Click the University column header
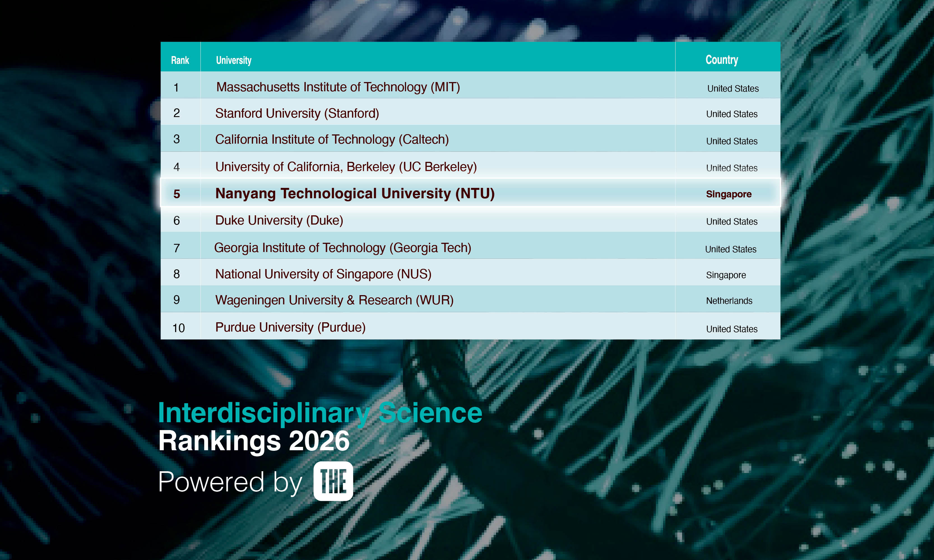 pos(233,60)
